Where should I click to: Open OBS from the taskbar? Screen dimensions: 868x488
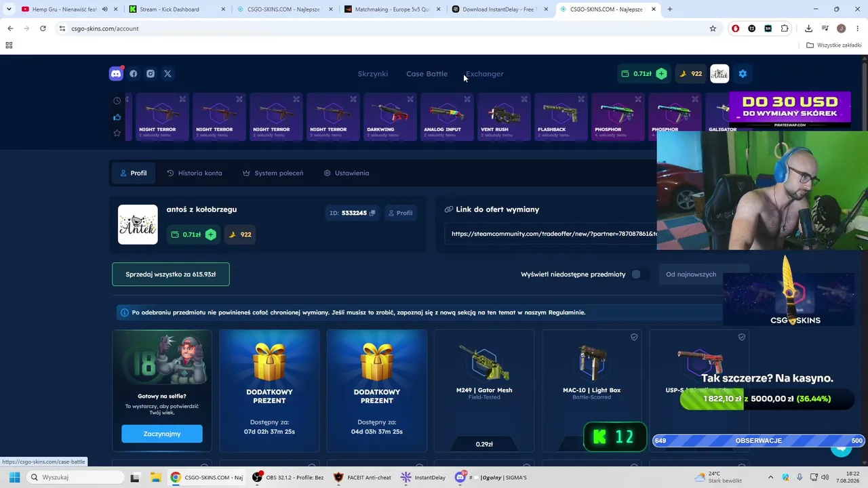288,477
